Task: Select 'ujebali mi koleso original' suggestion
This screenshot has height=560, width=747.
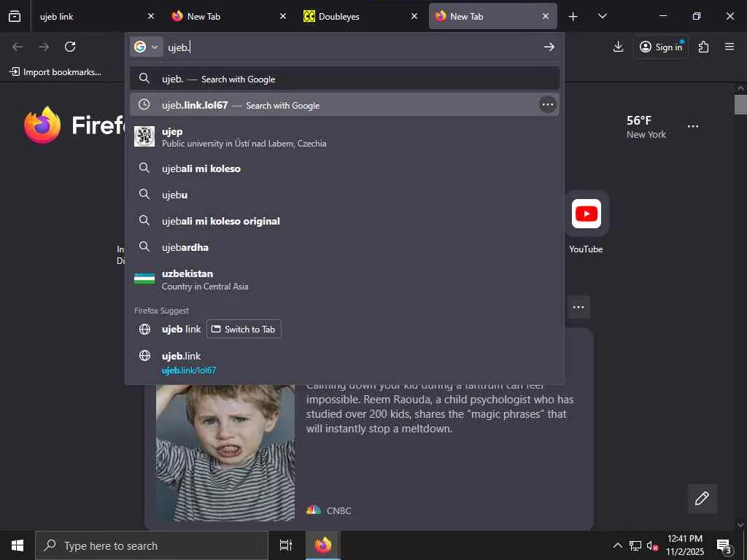Action: (x=344, y=220)
